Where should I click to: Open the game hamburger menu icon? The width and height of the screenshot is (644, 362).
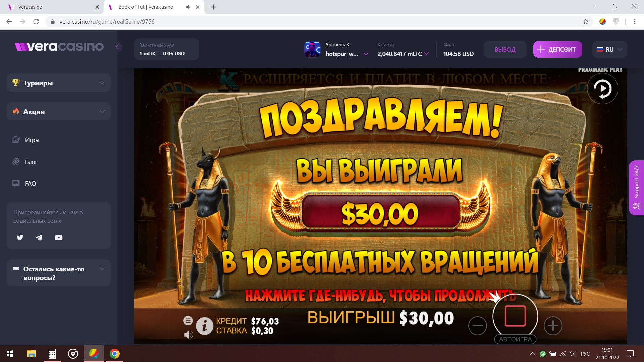point(188,321)
